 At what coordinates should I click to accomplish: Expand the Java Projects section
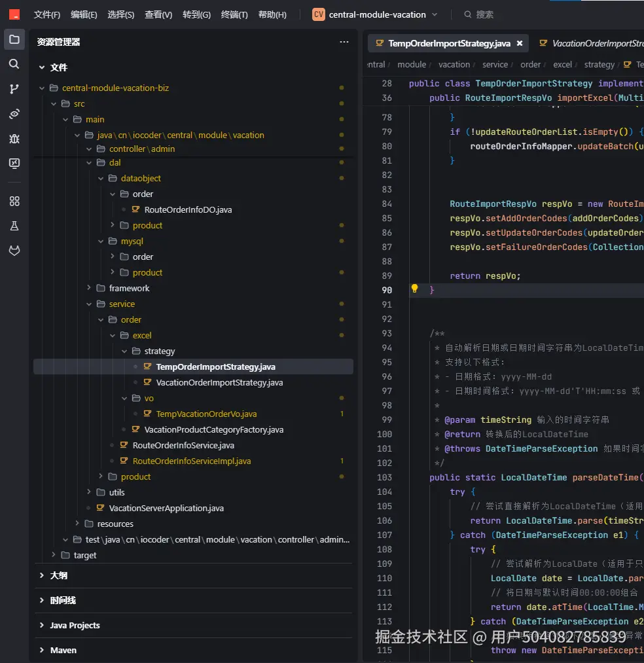pos(75,625)
